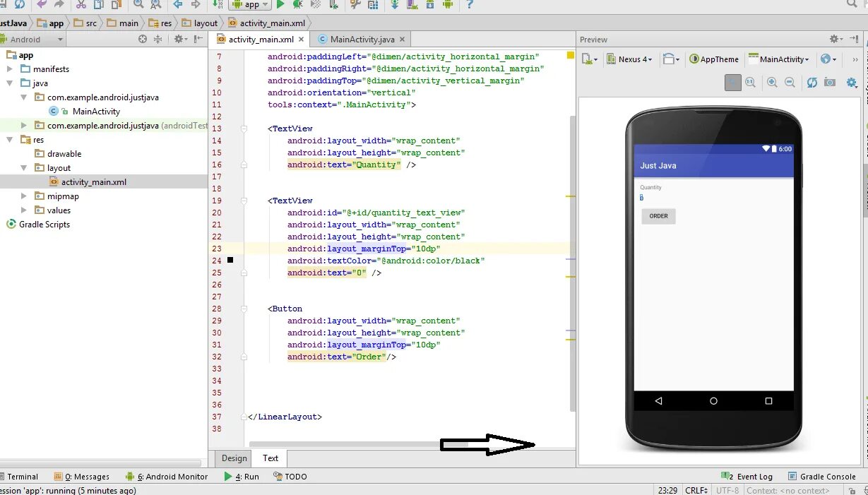Click the Redo arrow icon
Screen dimensions: 868x495
(59, 5)
